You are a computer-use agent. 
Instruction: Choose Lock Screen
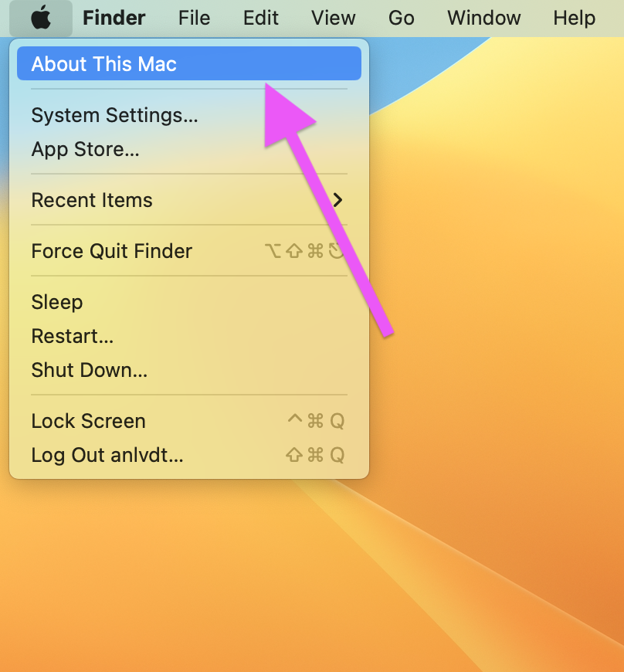coord(189,421)
